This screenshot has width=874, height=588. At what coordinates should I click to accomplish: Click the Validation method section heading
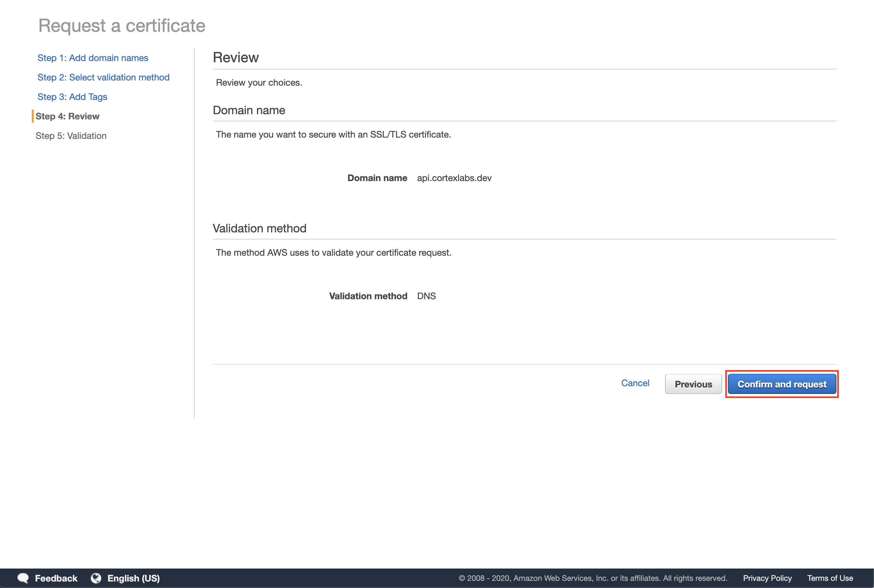click(260, 228)
